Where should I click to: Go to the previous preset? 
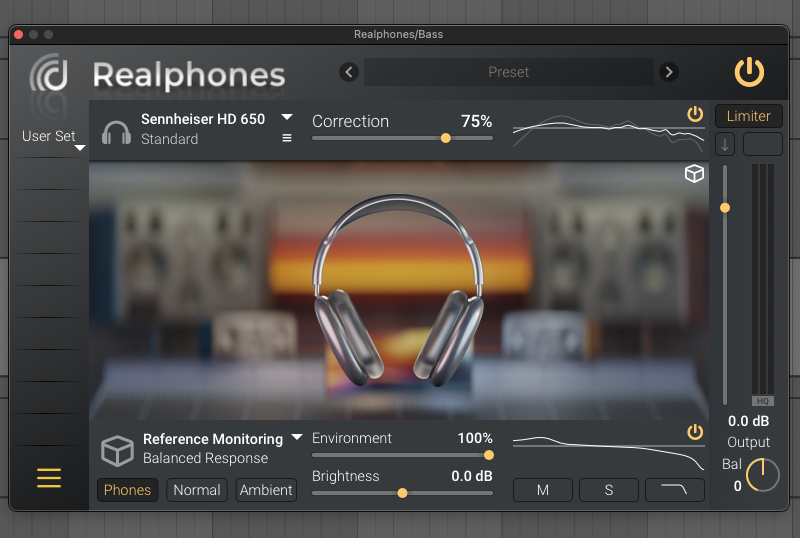pyautogui.click(x=349, y=72)
